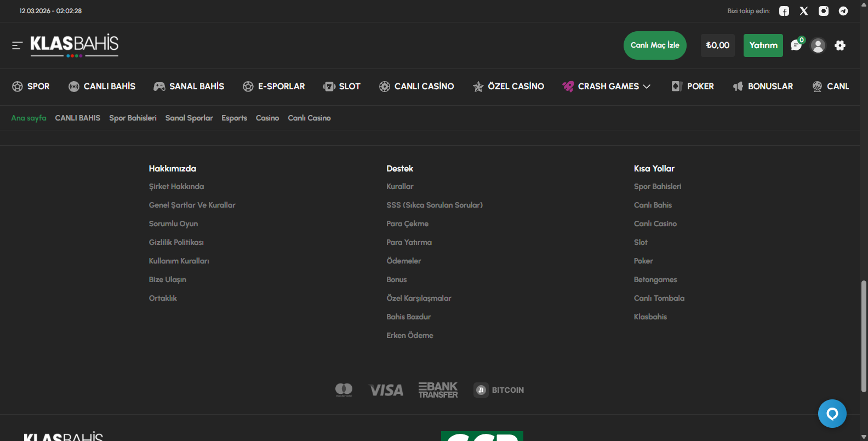Screen dimensions: 868x441
Task: Open the settings gear icon
Action: [x=840, y=45]
